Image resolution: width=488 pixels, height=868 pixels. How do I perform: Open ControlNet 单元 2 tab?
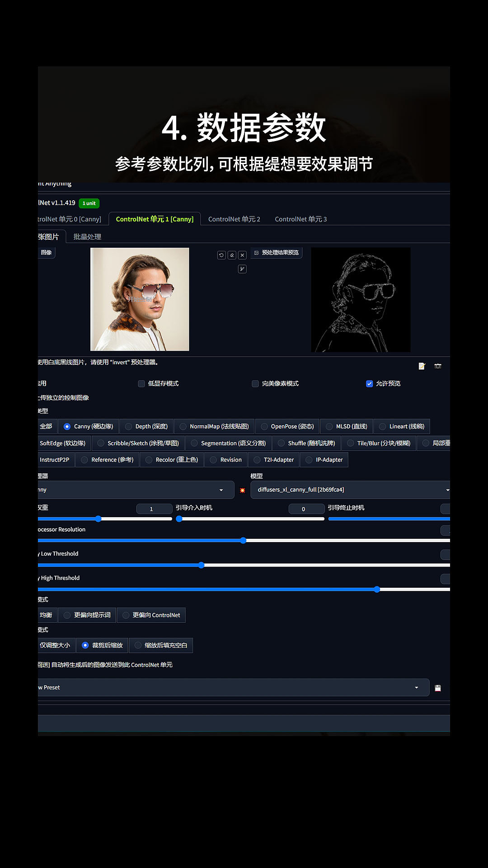(x=234, y=219)
